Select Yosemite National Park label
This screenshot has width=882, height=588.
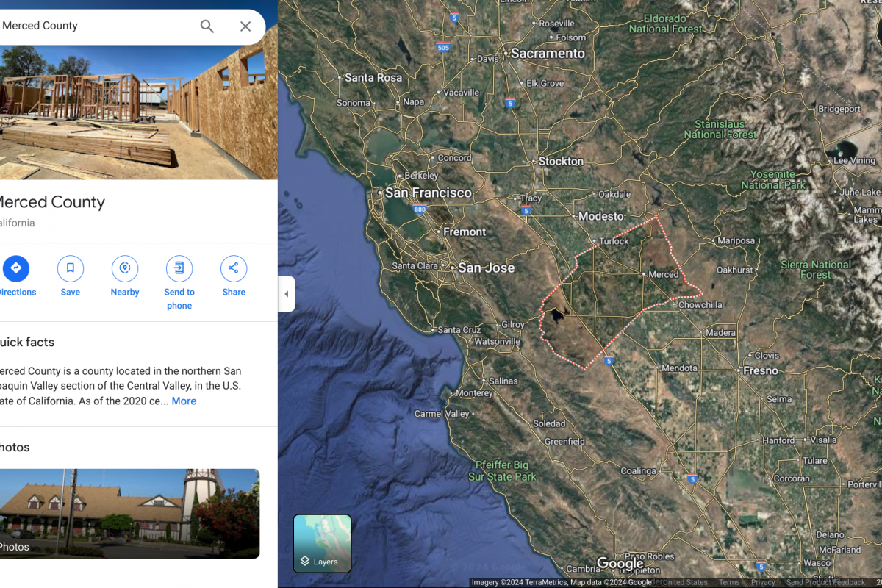[772, 180]
